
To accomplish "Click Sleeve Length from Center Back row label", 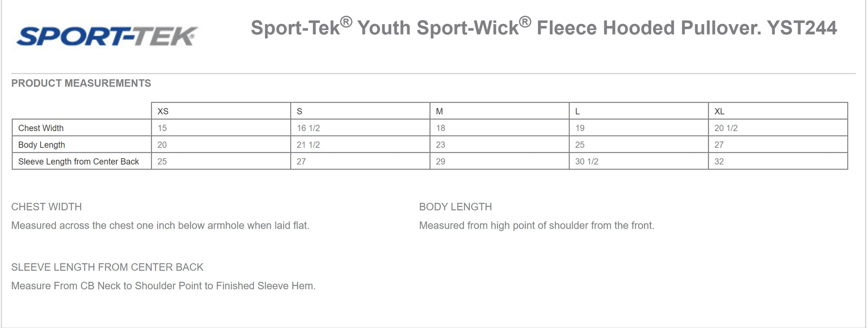I will point(78,161).
